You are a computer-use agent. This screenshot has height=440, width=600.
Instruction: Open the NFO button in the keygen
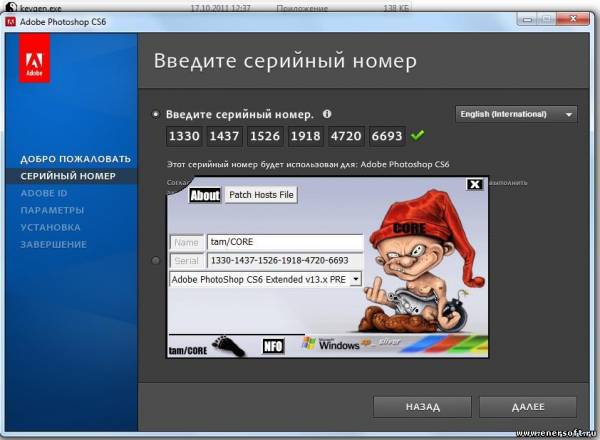[273, 346]
